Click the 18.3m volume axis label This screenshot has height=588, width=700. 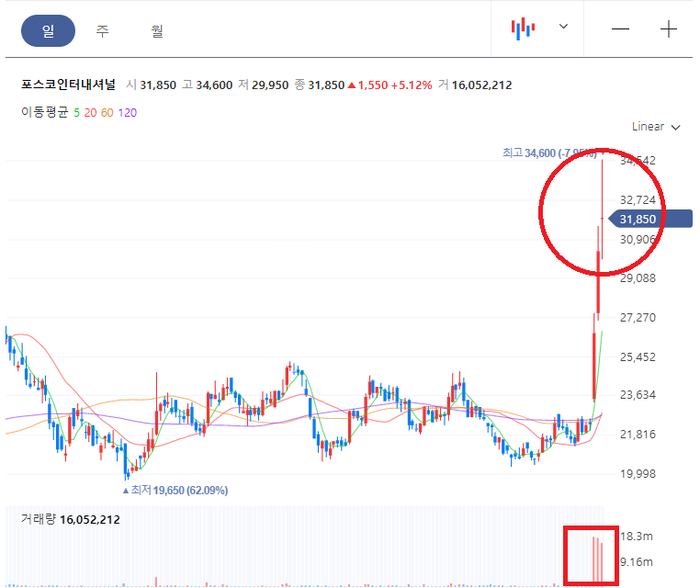pyautogui.click(x=637, y=536)
